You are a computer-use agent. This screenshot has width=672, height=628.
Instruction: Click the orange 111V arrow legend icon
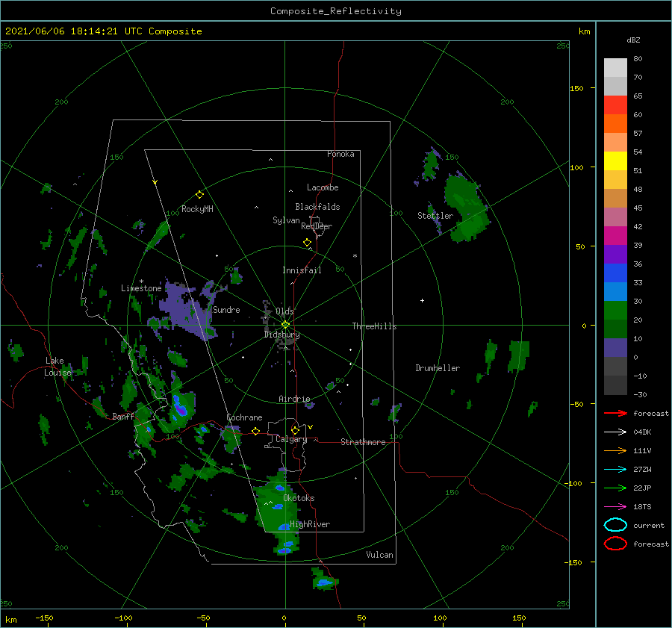pos(615,450)
